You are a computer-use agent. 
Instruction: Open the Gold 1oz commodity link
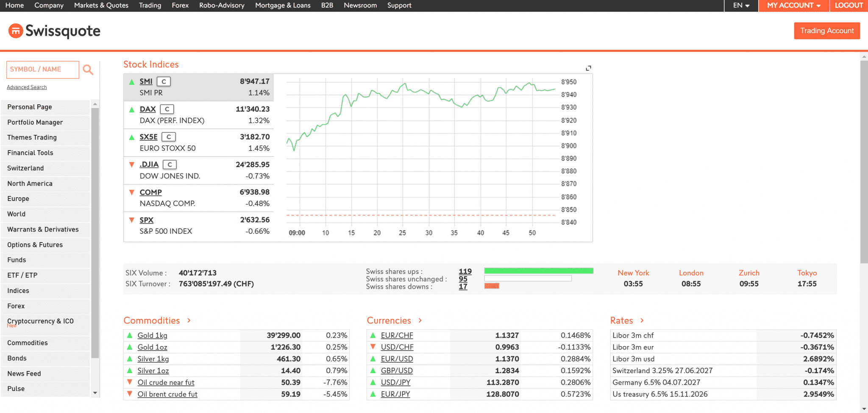click(x=152, y=347)
